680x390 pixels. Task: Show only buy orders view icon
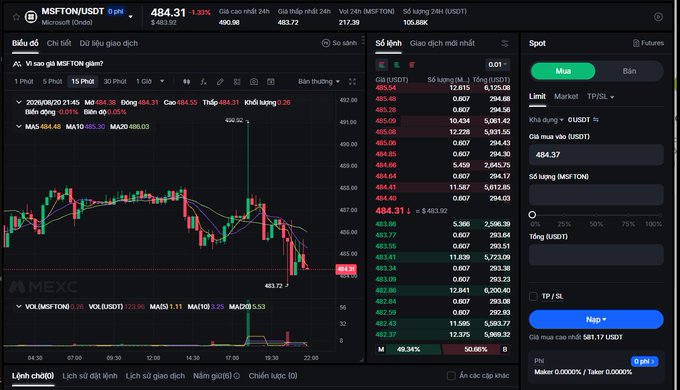pyautogui.click(x=396, y=65)
